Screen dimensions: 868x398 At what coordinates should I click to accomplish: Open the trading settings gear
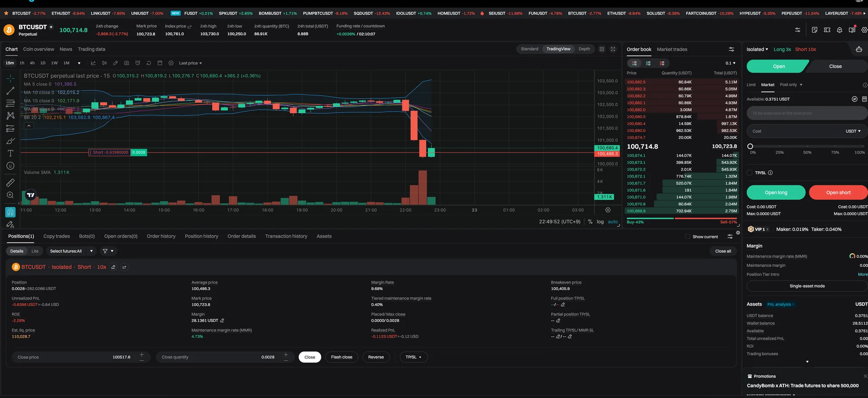(864, 30)
